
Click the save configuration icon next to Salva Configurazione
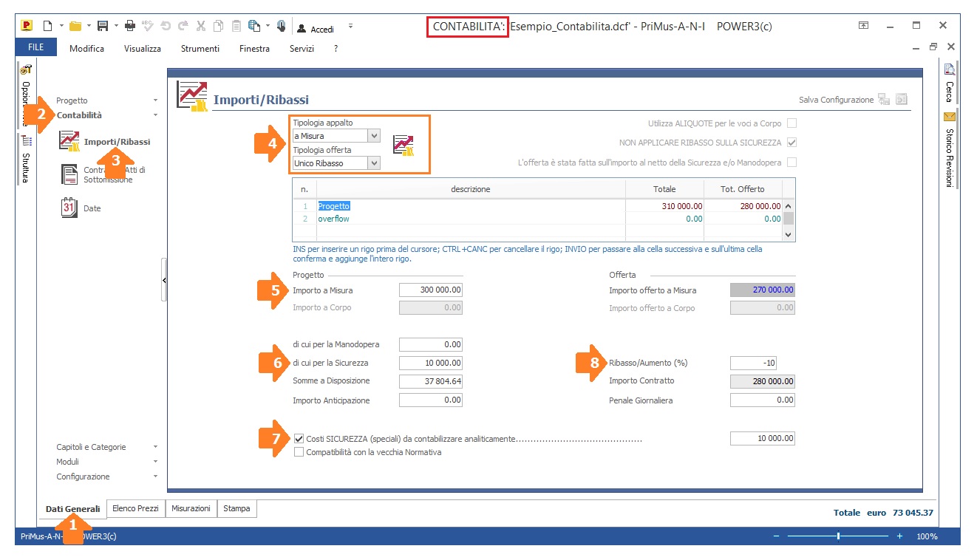click(884, 99)
